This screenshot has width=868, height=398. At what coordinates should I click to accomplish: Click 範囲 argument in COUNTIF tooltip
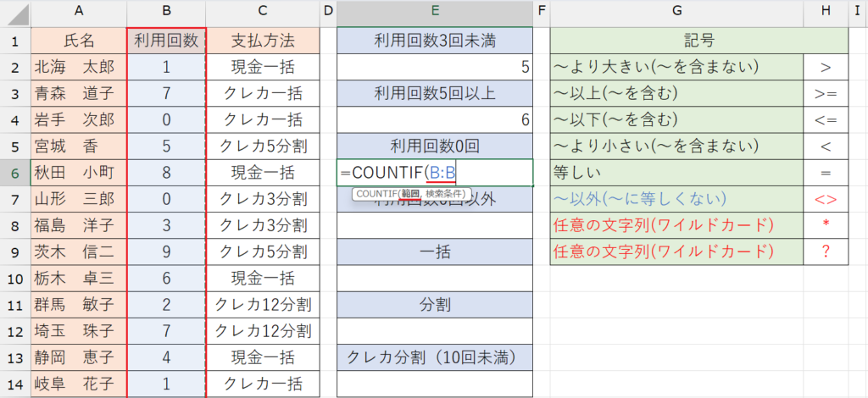click(409, 194)
